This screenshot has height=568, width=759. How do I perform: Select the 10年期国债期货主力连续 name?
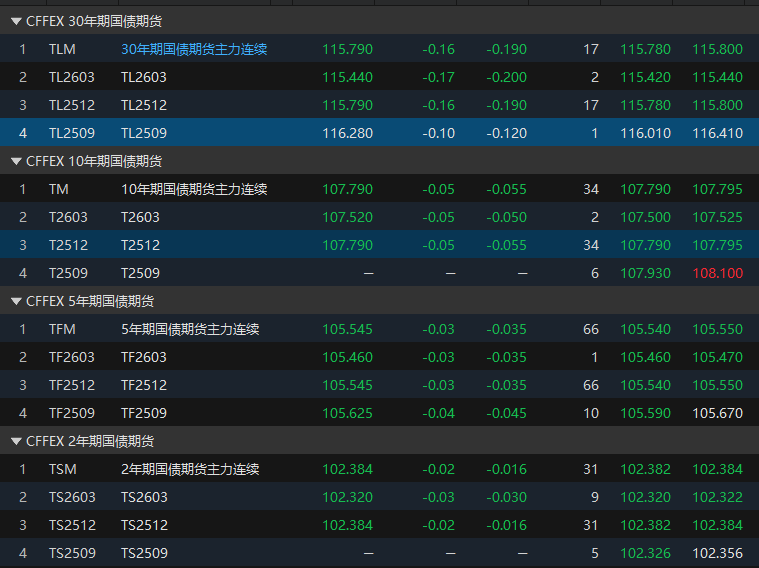pyautogui.click(x=194, y=189)
